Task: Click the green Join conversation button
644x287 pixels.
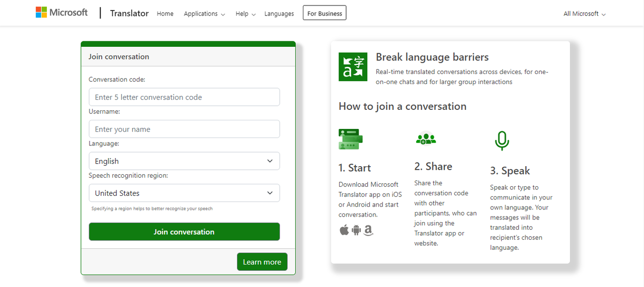Action: coord(184,232)
